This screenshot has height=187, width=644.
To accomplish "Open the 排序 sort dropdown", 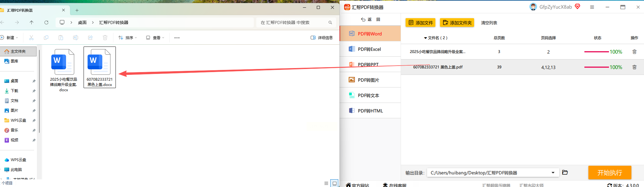I will [128, 38].
